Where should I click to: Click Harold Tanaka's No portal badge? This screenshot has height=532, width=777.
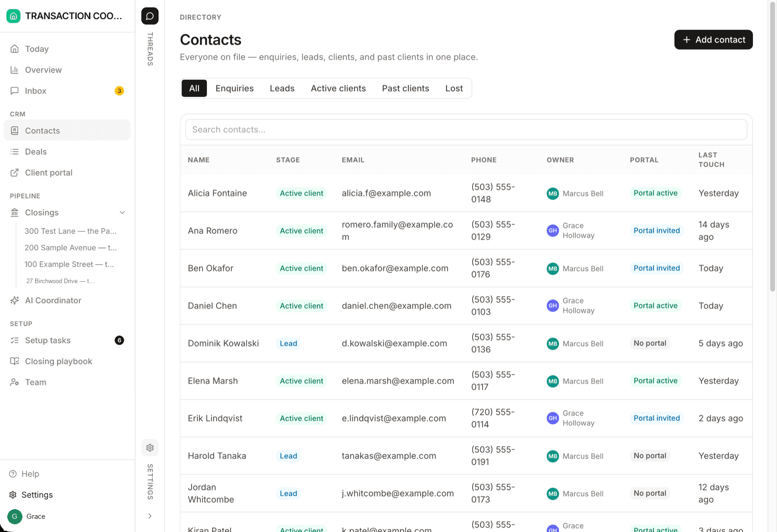(x=650, y=456)
